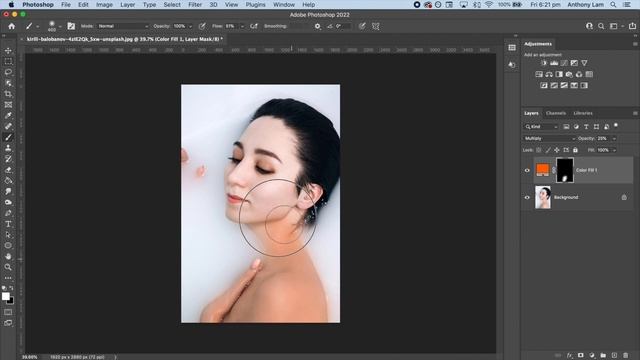Toggle lock position
The width and height of the screenshot is (640, 360).
(557, 150)
